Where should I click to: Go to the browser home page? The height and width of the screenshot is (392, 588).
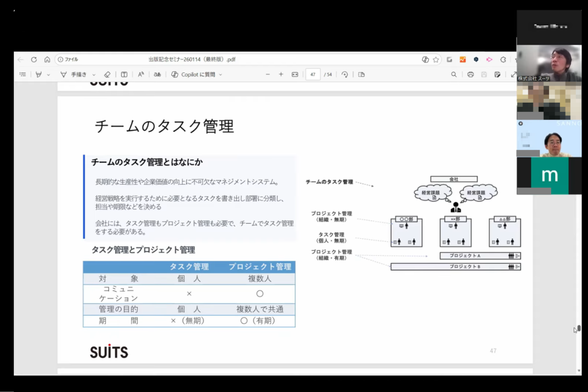tap(47, 59)
